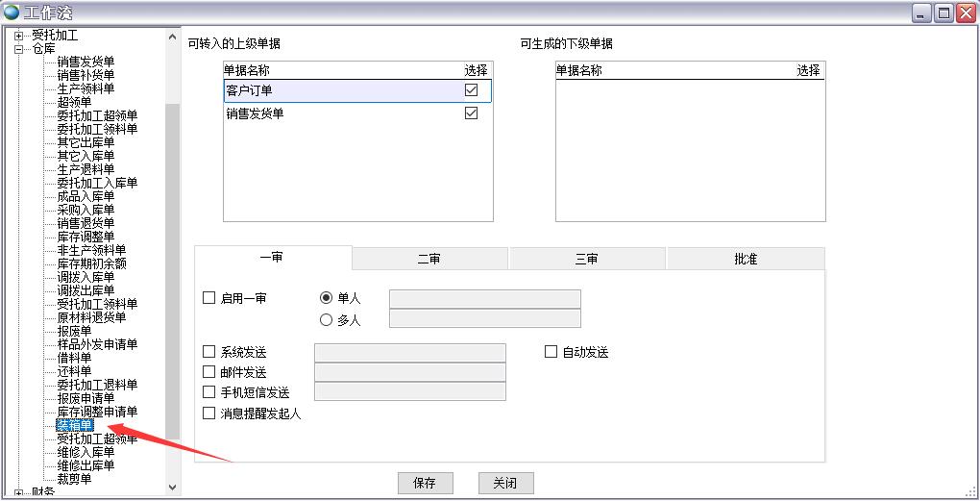Select 销售发货单 in the 仓库 tree
Screen dimensions: 980x501
(x=86, y=62)
